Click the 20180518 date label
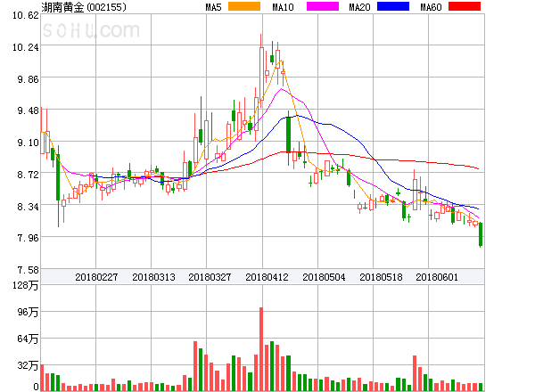535x392 pixels. tap(381, 277)
